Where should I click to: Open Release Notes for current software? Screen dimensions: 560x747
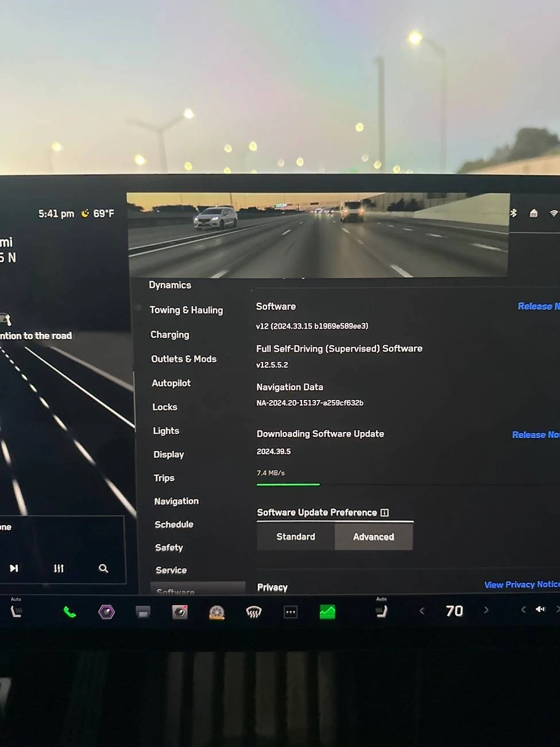[x=539, y=306]
